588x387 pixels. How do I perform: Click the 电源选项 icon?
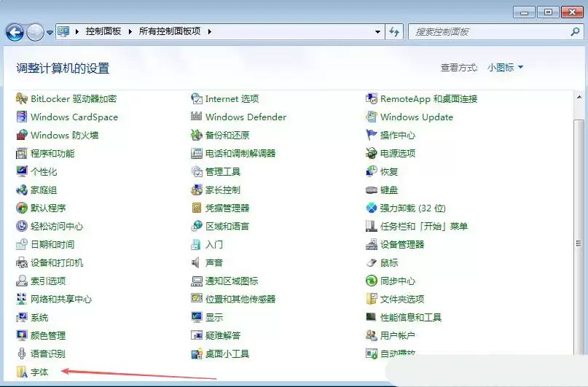click(372, 153)
